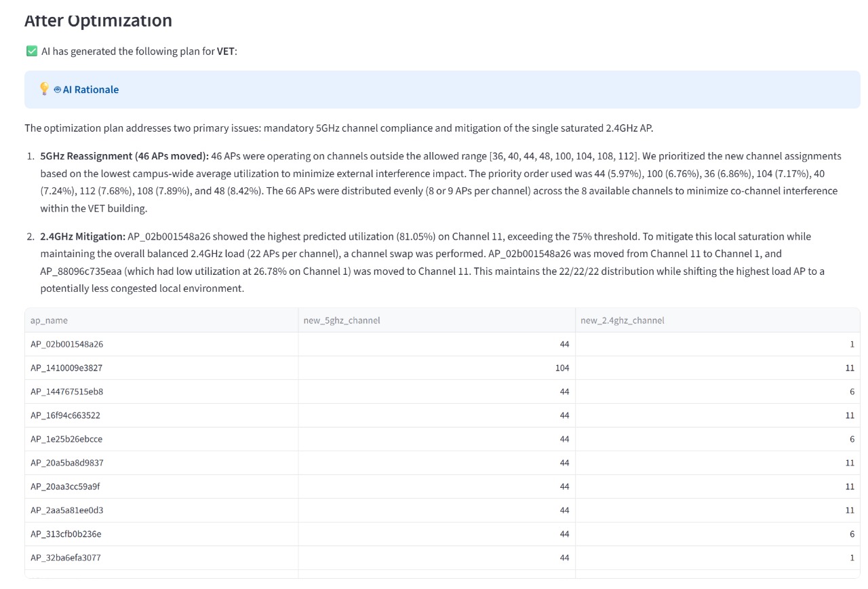This screenshot has height=589, width=868.
Task: Click the small icon before AI Rationale
Action: coord(58,90)
